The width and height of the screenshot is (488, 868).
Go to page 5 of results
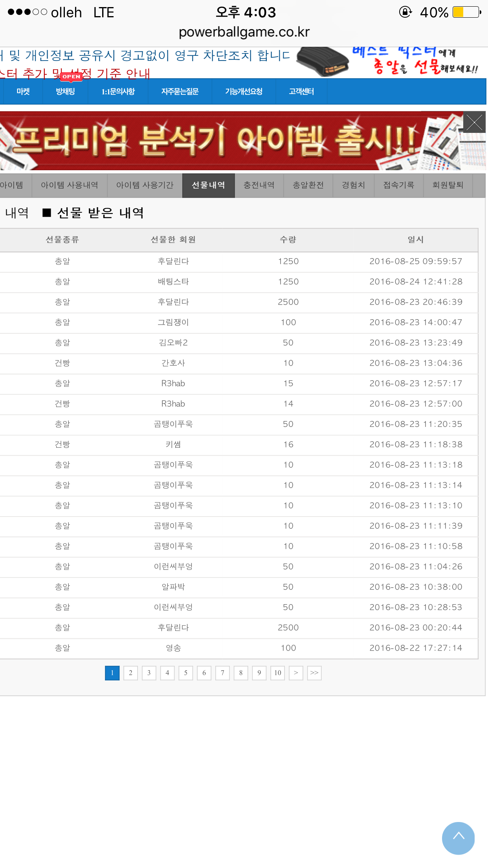(186, 673)
